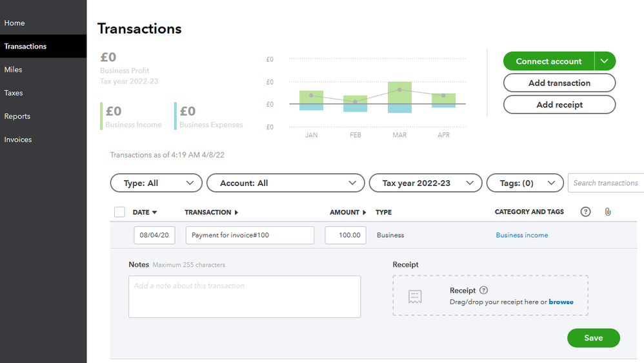
Task: Sort by the DATE column arrow
Action: click(154, 213)
